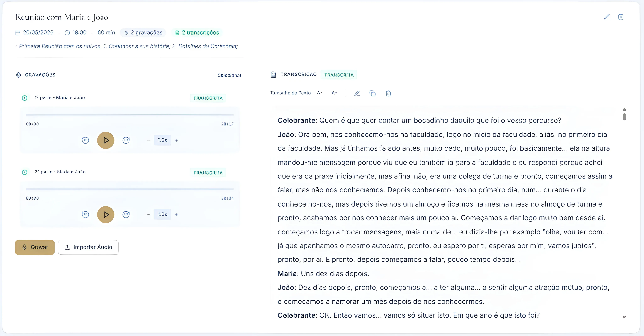
Task: Click the meeting notes starting with Primeira Reunião
Action: [127, 46]
